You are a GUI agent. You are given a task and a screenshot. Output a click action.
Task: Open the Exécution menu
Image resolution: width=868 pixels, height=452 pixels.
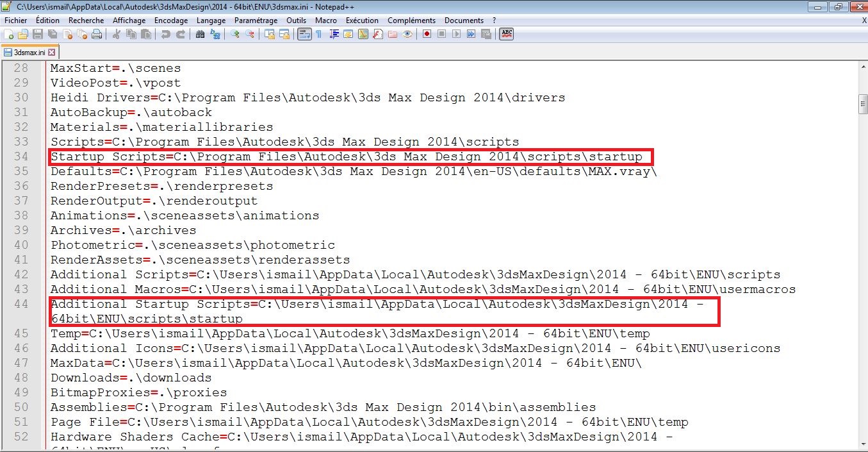click(x=363, y=21)
